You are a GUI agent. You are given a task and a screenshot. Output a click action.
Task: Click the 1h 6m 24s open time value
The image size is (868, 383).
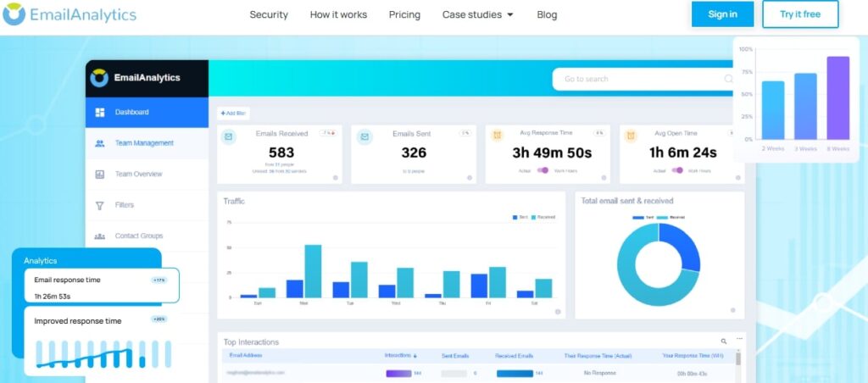(682, 153)
